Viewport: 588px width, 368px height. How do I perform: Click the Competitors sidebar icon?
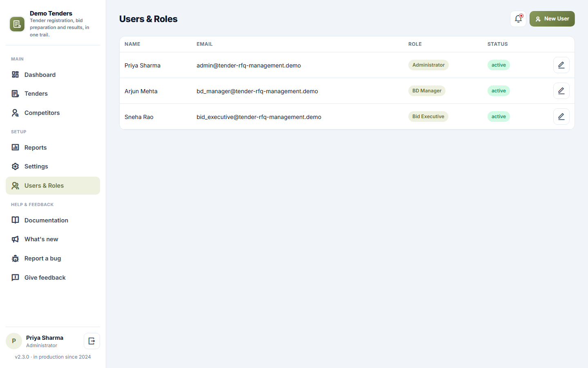[15, 113]
